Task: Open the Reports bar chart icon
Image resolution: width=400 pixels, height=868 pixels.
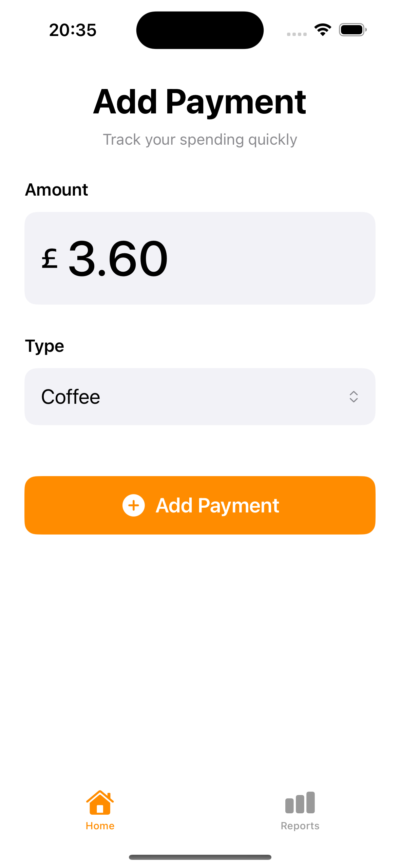Action: pos(300,802)
